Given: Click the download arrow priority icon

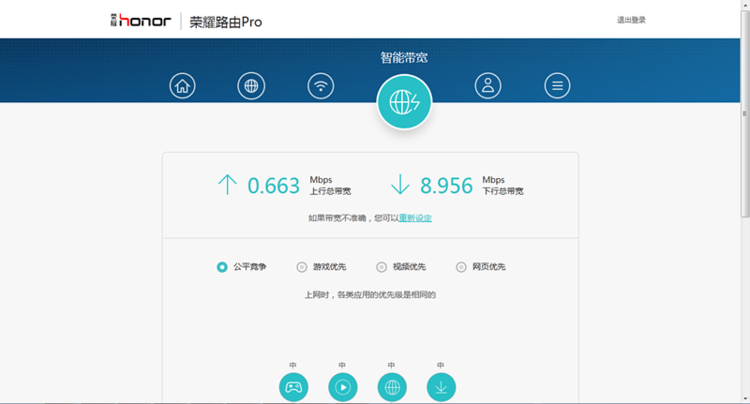Looking at the screenshot, I should [441, 387].
